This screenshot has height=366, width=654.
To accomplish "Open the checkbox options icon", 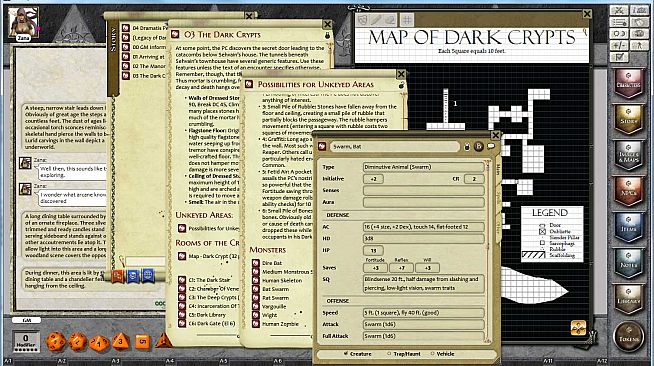I will coord(619,57).
